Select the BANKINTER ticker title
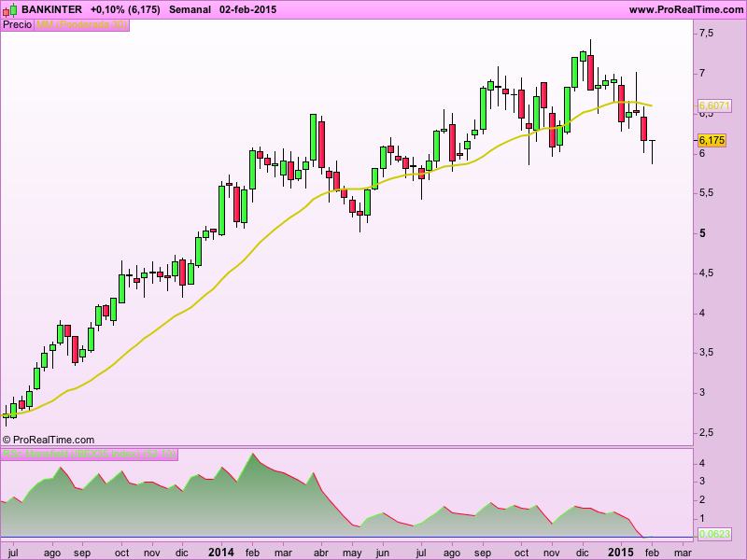Viewport: 747px width, 560px height. (x=52, y=9)
